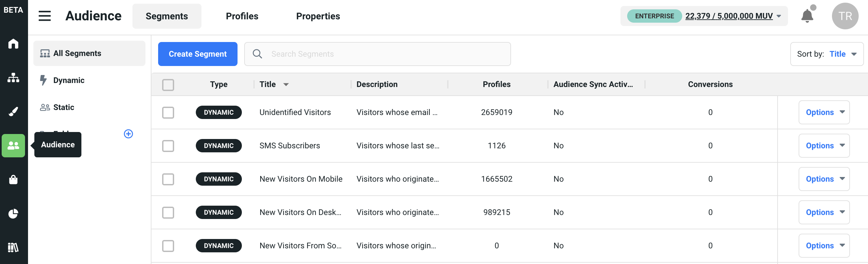Focus the Search Segments field
This screenshot has width=868, height=264.
point(384,54)
